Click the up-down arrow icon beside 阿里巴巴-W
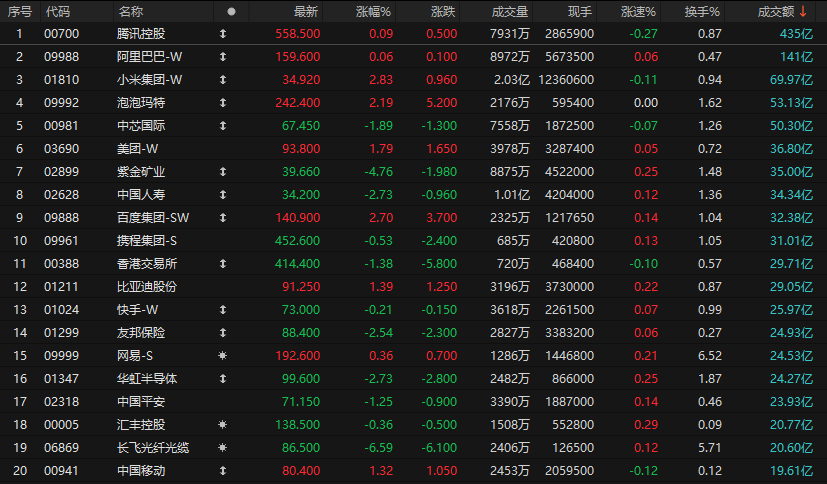Screen dimensions: 827x484 (222, 57)
